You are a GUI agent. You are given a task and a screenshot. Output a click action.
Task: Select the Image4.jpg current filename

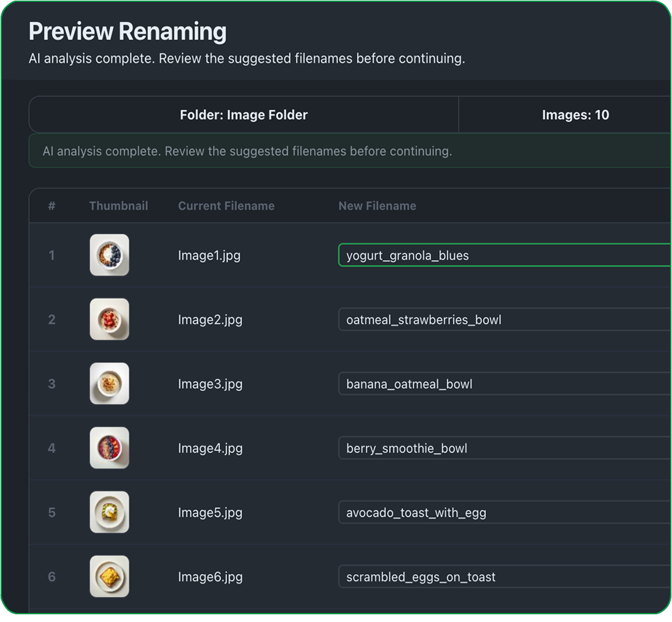point(210,449)
